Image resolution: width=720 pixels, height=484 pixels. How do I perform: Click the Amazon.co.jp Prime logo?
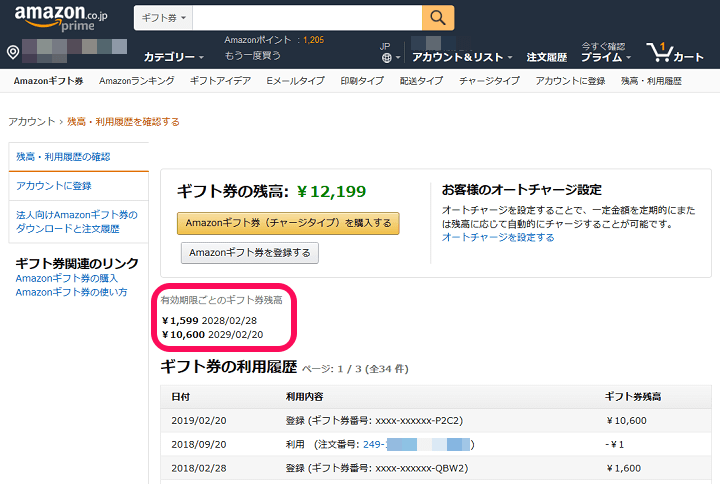tap(62, 18)
